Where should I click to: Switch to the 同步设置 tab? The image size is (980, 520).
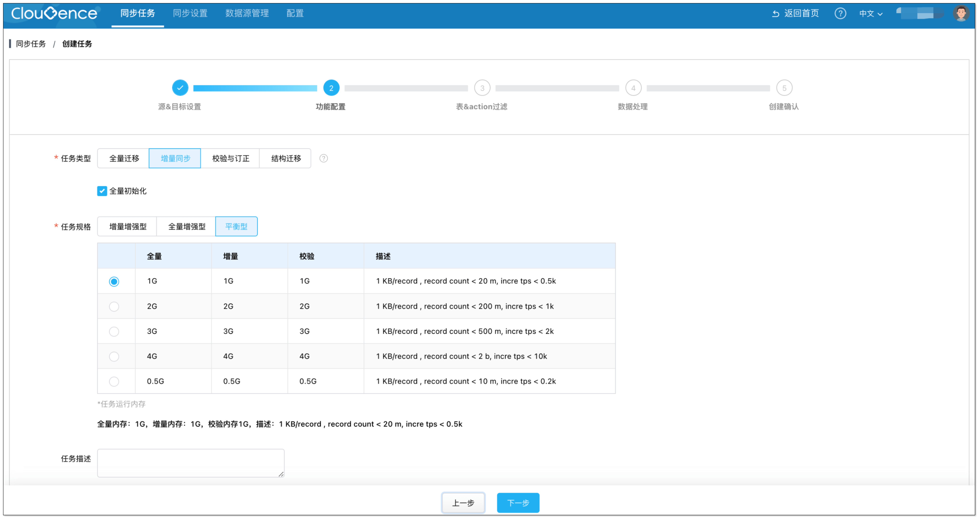[190, 13]
